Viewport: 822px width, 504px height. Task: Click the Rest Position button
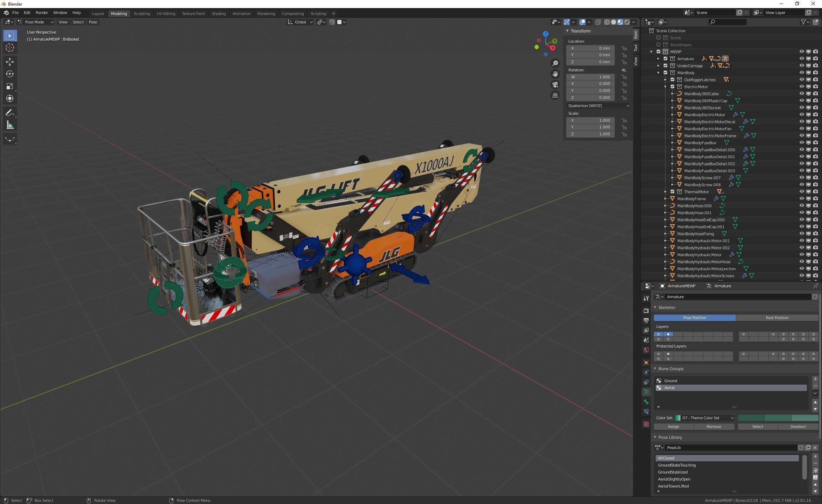pyautogui.click(x=777, y=318)
